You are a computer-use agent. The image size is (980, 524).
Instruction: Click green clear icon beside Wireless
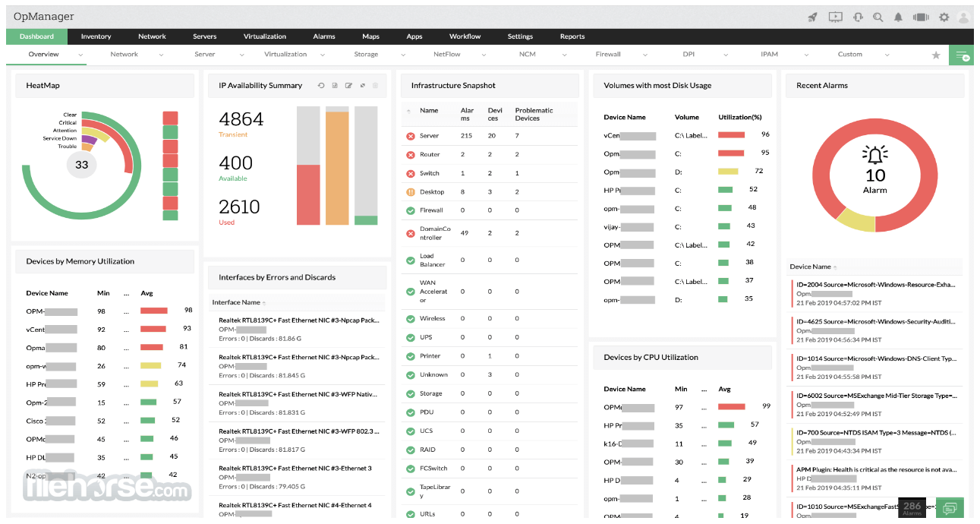coord(411,319)
